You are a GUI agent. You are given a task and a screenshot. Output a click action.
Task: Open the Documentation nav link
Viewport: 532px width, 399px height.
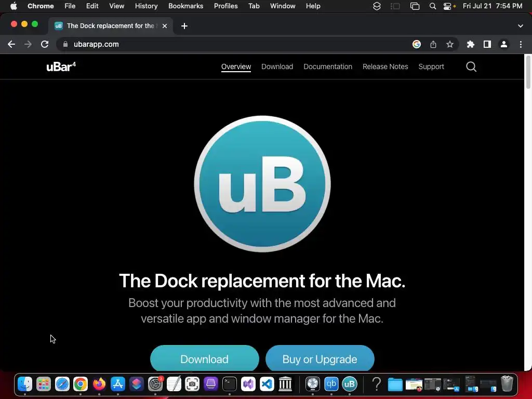[x=328, y=66]
